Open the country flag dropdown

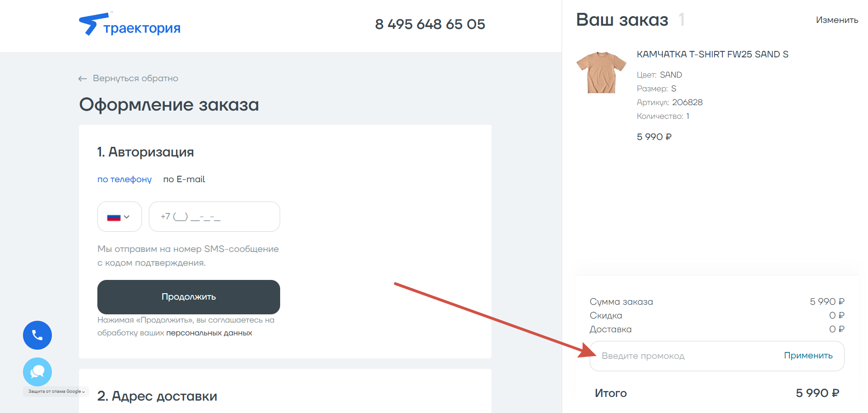(x=119, y=217)
